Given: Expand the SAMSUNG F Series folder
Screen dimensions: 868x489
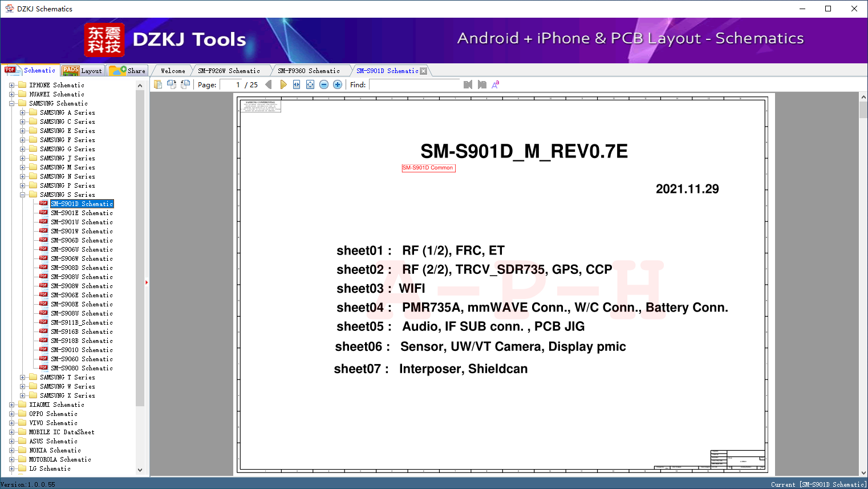Looking at the screenshot, I should click(x=22, y=140).
